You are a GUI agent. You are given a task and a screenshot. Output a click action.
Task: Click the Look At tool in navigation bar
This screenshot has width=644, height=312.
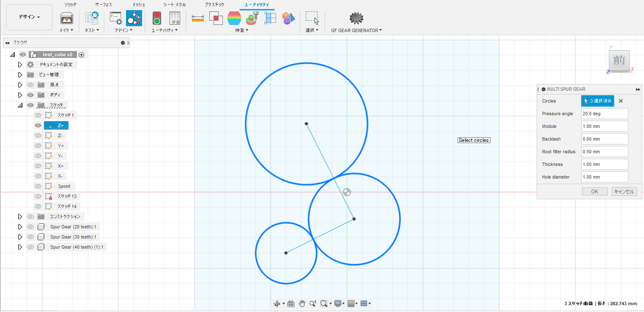[x=290, y=303]
